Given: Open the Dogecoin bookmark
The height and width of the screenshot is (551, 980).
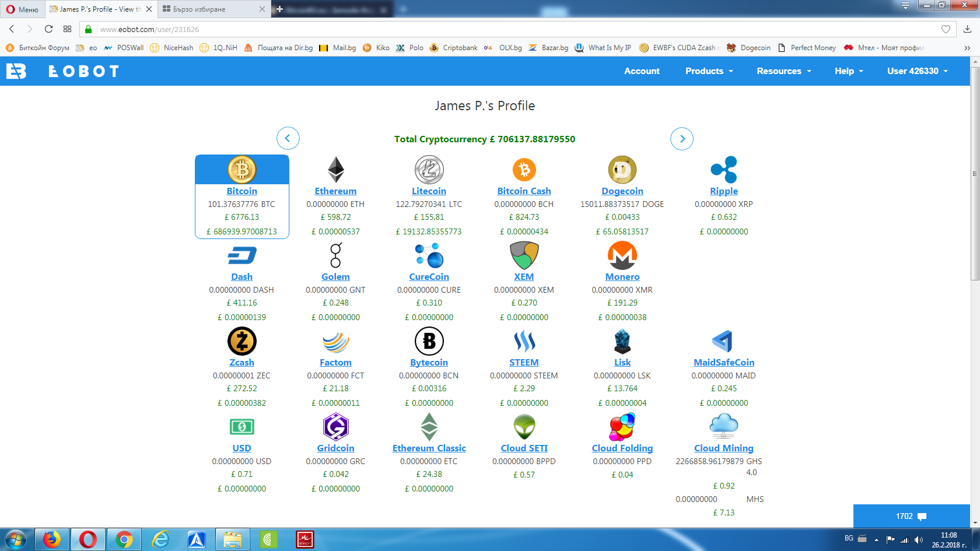Looking at the screenshot, I should pyautogui.click(x=748, y=48).
